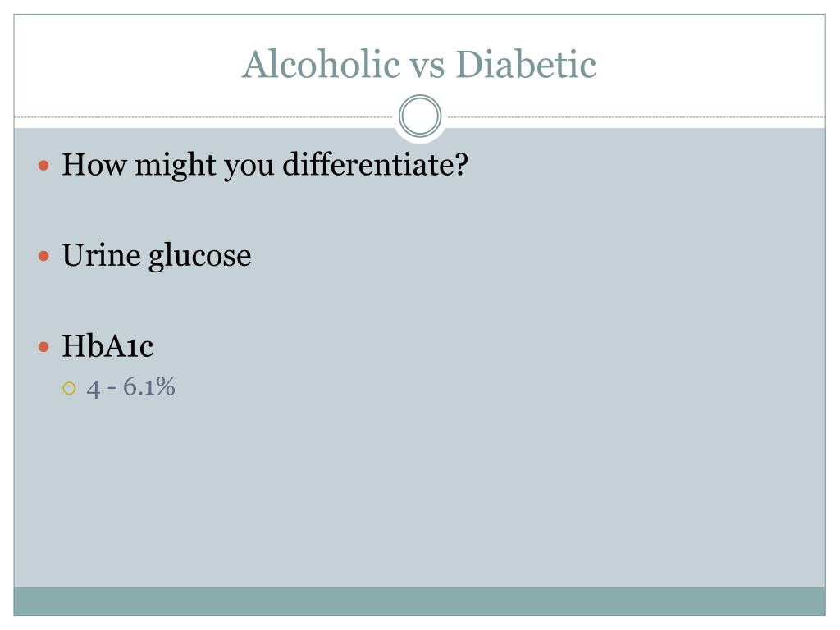Select the word 'Alcoholic' in the title

click(321, 64)
